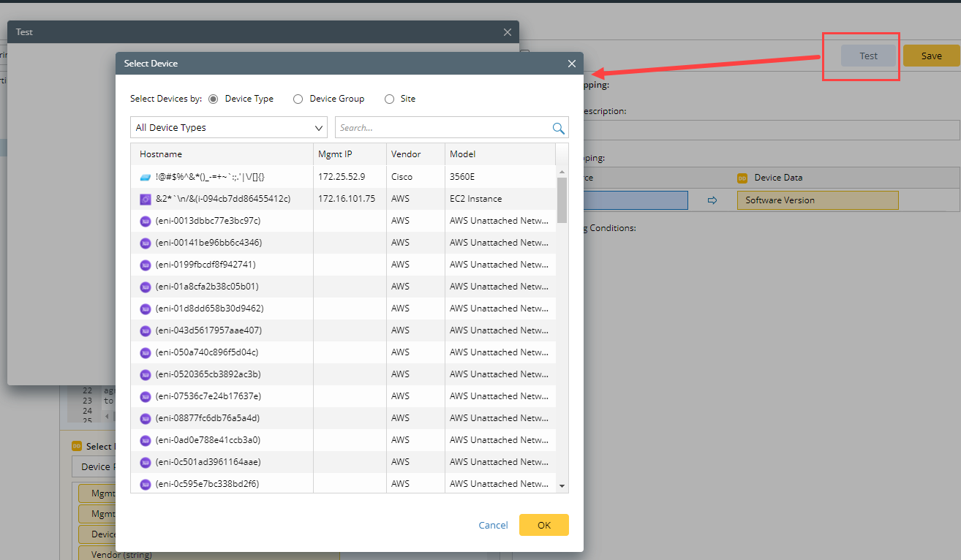The height and width of the screenshot is (560, 961).
Task: Sort by the Hostname column header
Action: pyautogui.click(x=161, y=154)
